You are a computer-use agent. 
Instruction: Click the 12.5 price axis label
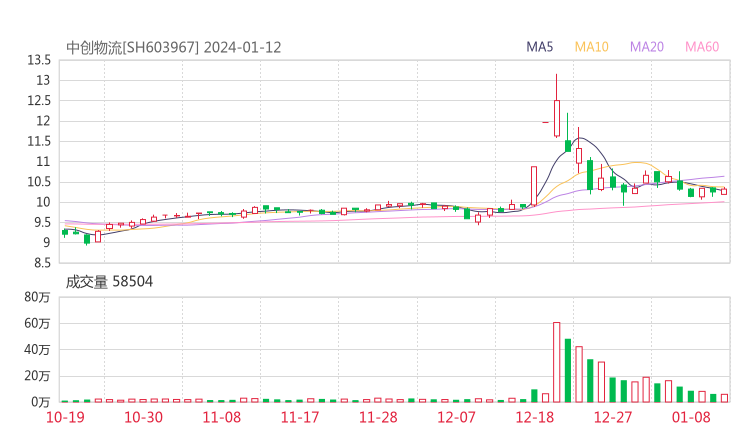click(x=39, y=101)
